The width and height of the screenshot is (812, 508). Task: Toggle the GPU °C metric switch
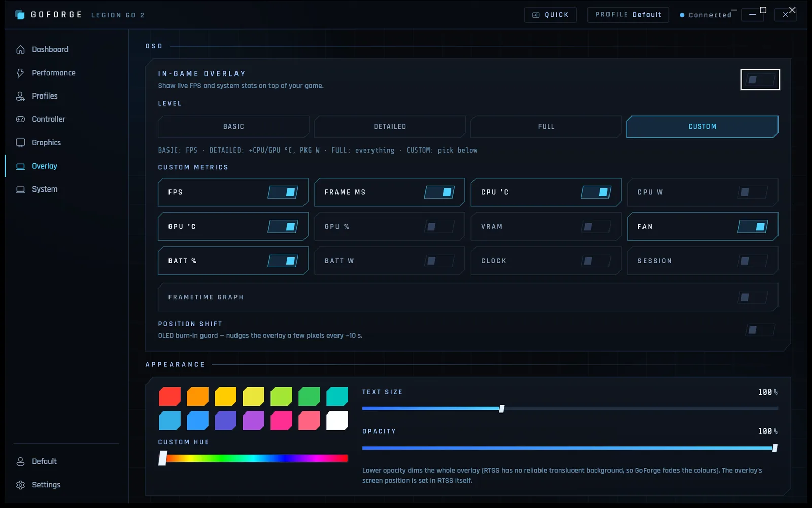[283, 227]
